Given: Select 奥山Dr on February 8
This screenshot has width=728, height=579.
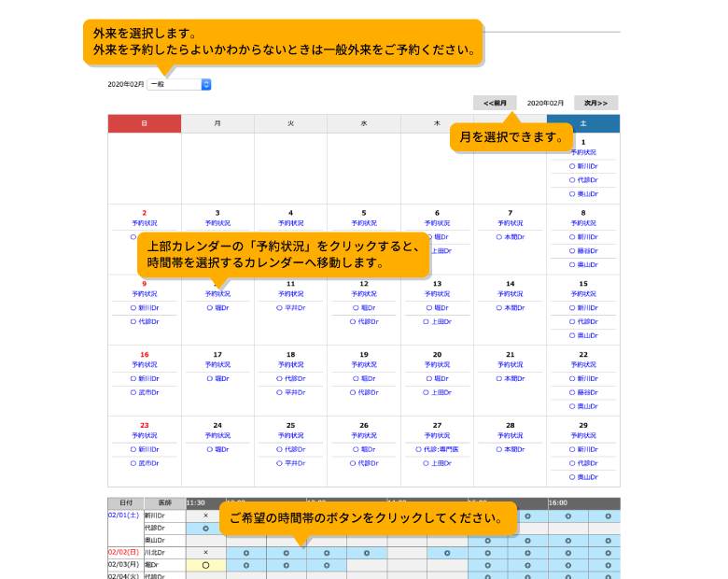Looking at the screenshot, I should 583,265.
